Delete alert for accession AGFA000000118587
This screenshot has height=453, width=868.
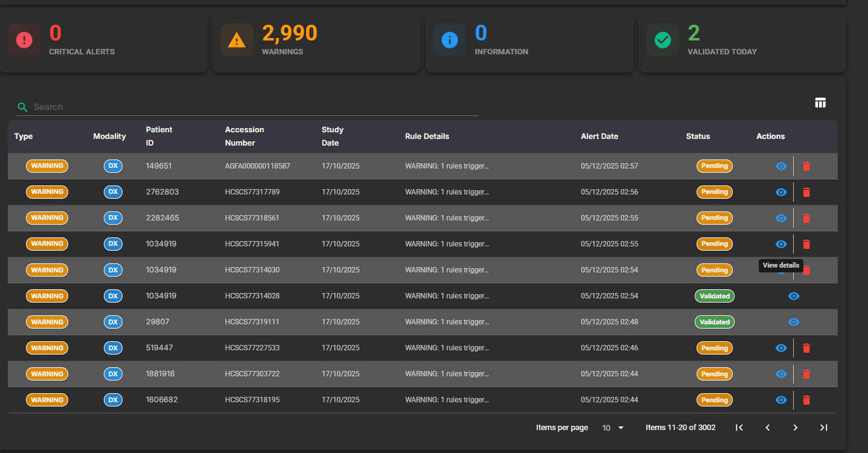806,166
